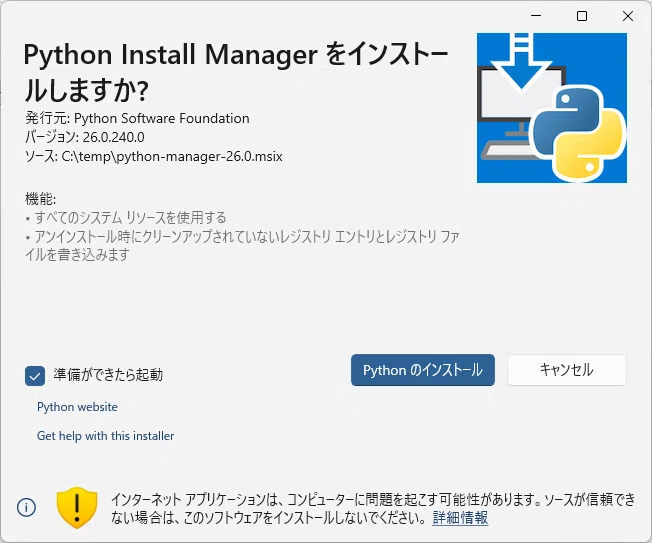Click the インターネット アプリケーション warning text

coord(373,508)
